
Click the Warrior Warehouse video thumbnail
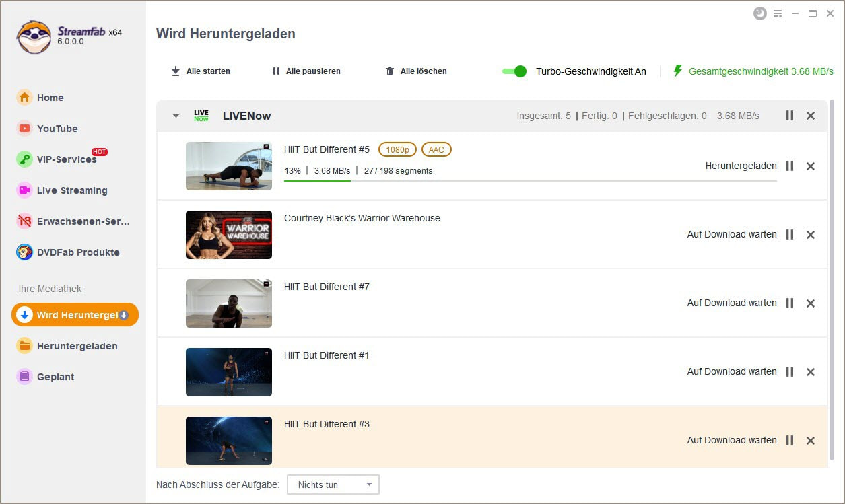[x=229, y=235]
